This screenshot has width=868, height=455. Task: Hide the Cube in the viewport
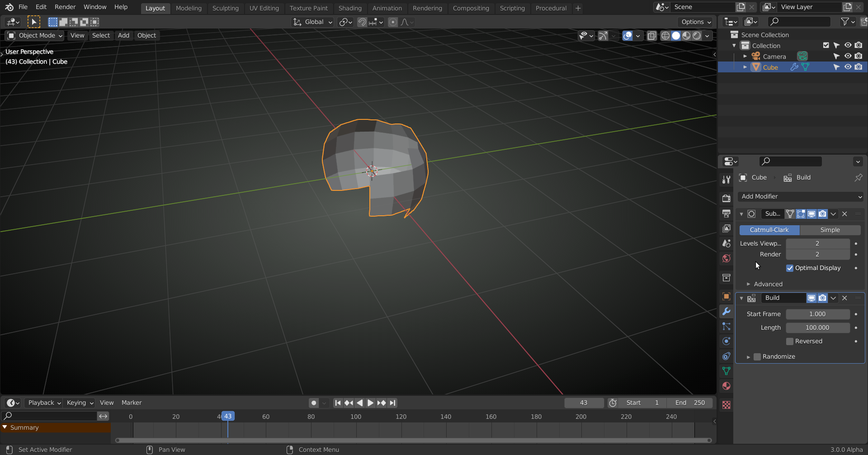pyautogui.click(x=848, y=67)
